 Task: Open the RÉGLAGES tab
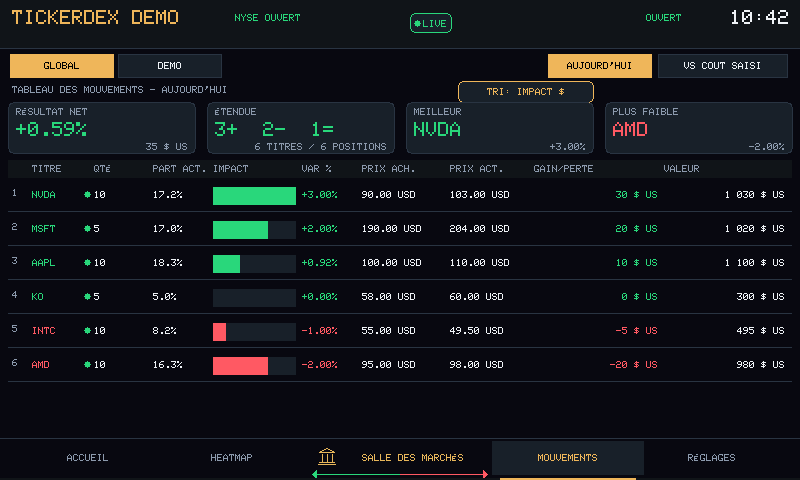[711, 458]
